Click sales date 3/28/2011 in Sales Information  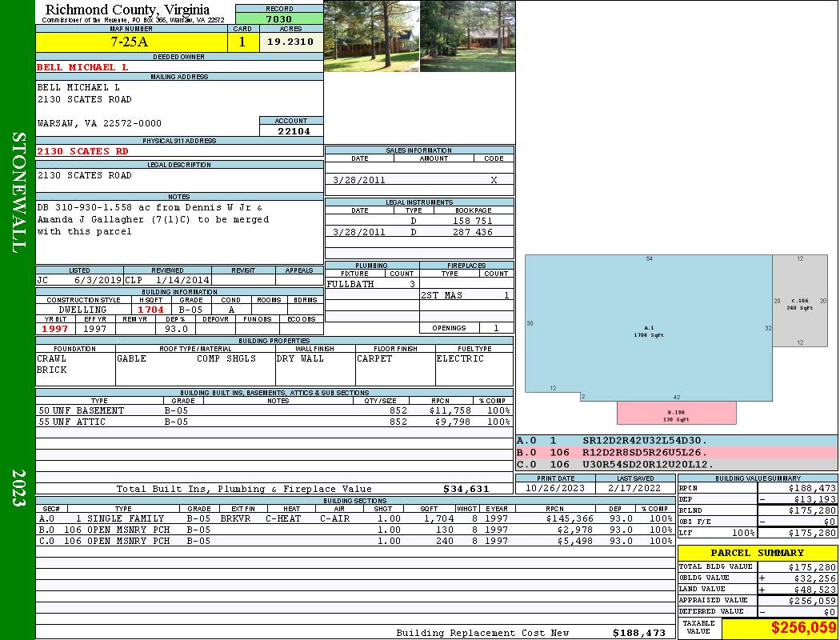point(359,180)
